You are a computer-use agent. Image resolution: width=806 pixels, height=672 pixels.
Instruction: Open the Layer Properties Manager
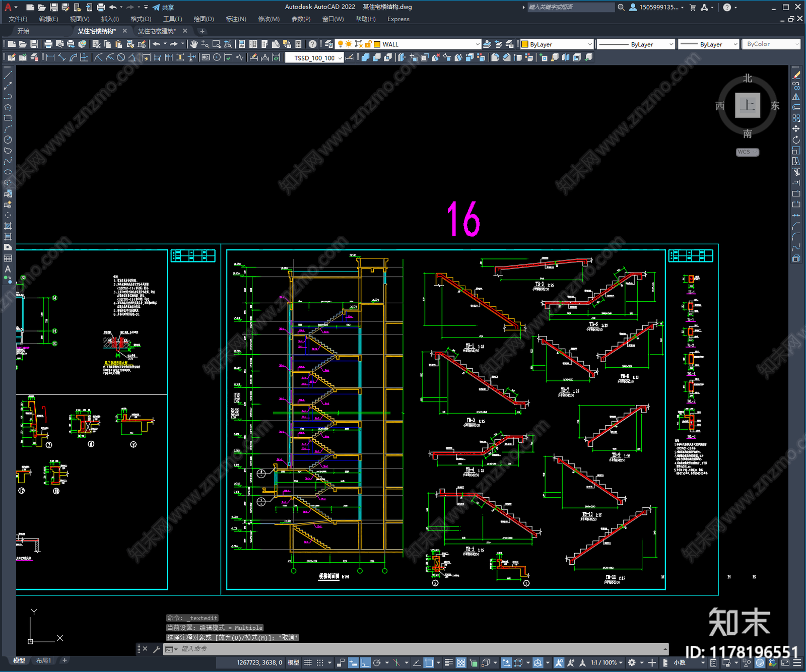[328, 44]
